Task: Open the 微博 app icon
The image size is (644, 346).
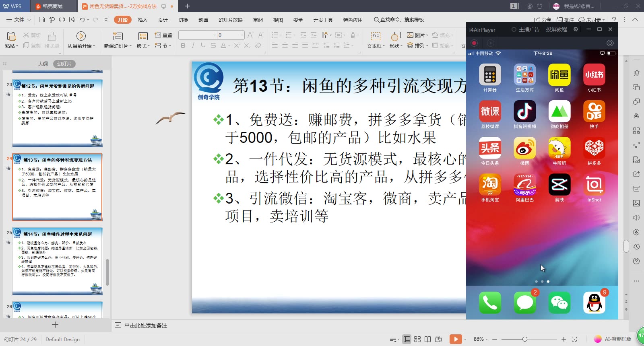Action: point(525,148)
